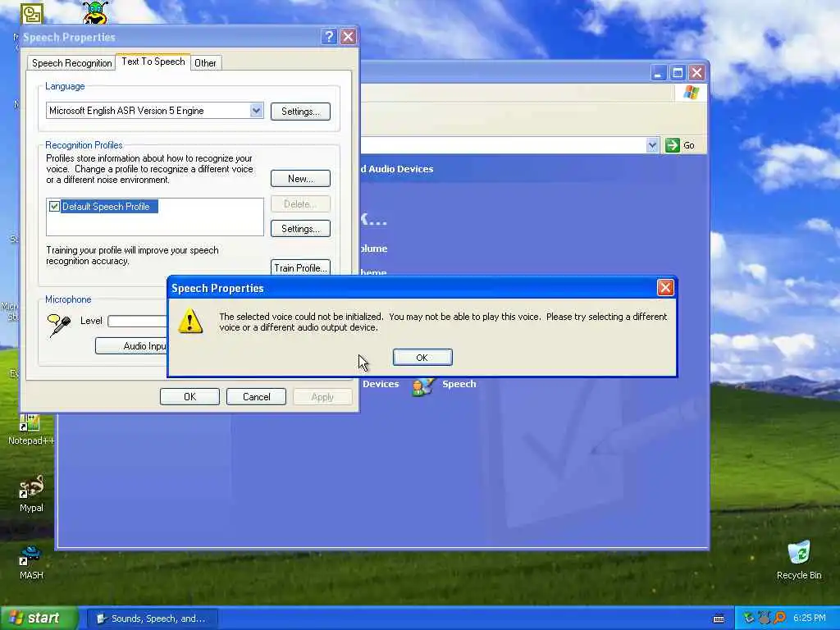Screen dimensions: 840x630
Task: Close the Control Panel window
Action: tap(696, 73)
